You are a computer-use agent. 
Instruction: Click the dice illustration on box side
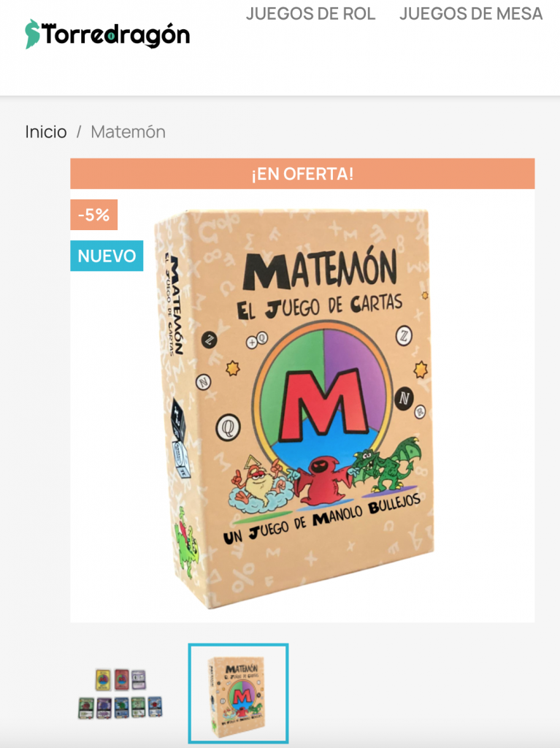coord(180,438)
